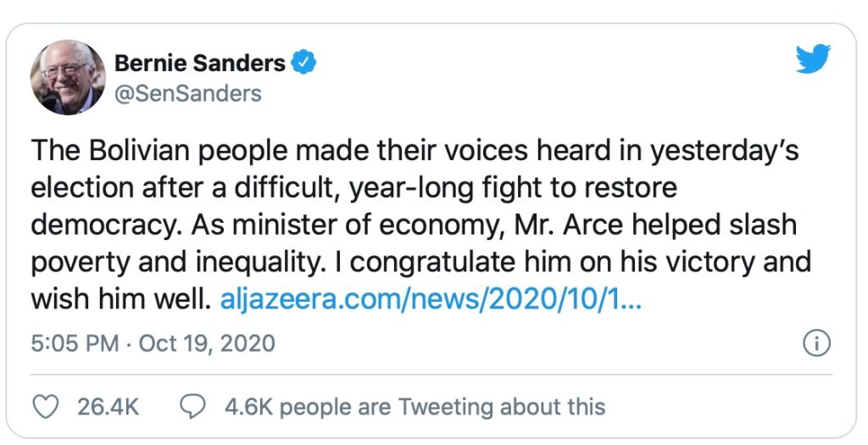Click the blue verified badge

(304, 63)
